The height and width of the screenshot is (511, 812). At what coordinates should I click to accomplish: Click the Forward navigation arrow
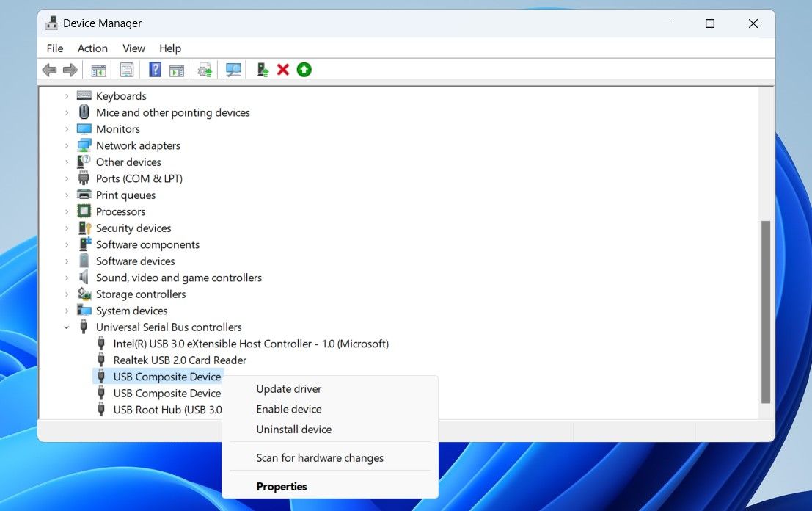(70, 69)
